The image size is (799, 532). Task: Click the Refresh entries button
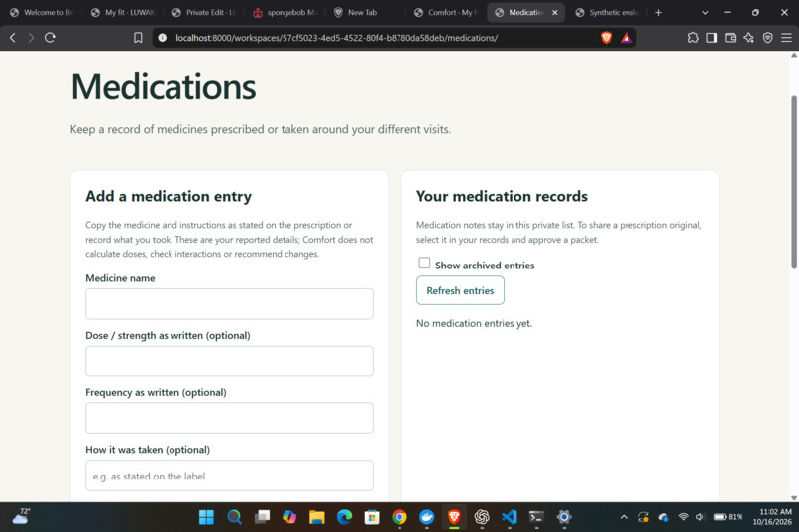point(460,290)
